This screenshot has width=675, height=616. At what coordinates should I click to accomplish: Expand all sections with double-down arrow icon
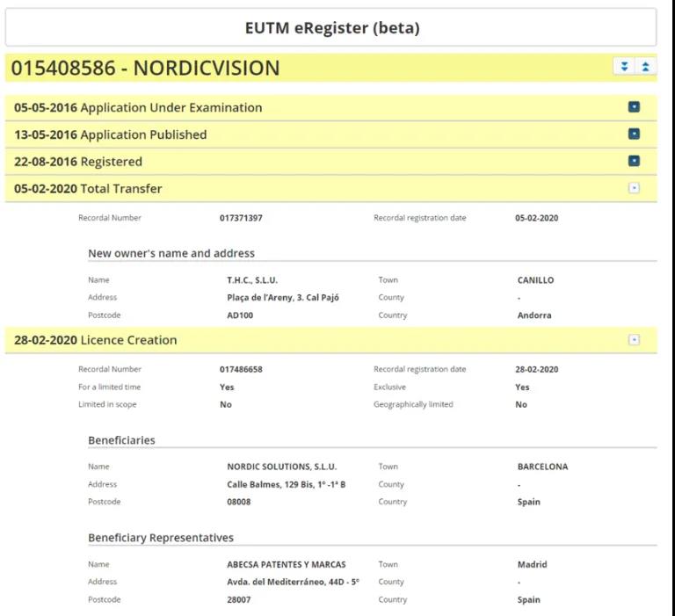pos(624,67)
